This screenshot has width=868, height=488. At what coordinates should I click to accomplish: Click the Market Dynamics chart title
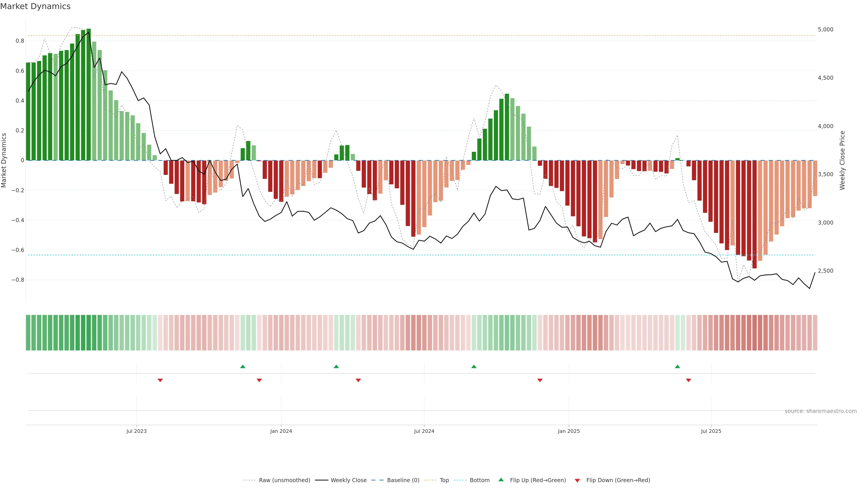click(x=35, y=6)
